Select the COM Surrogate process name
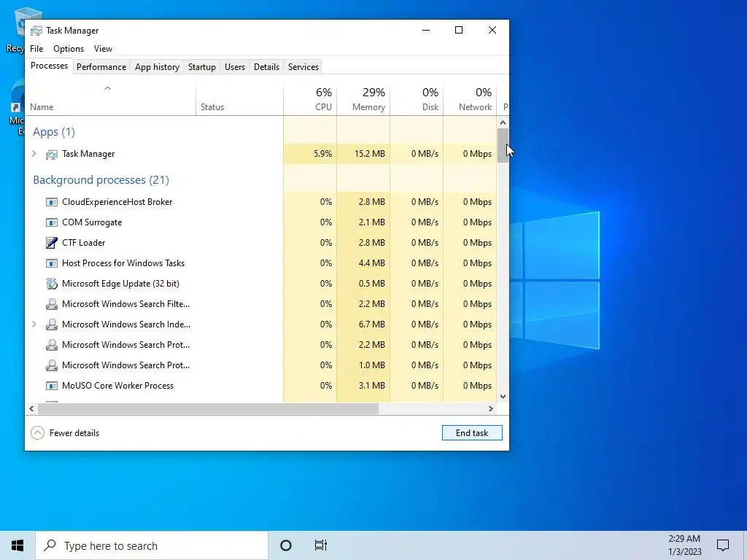This screenshot has height=560, width=747. (92, 222)
